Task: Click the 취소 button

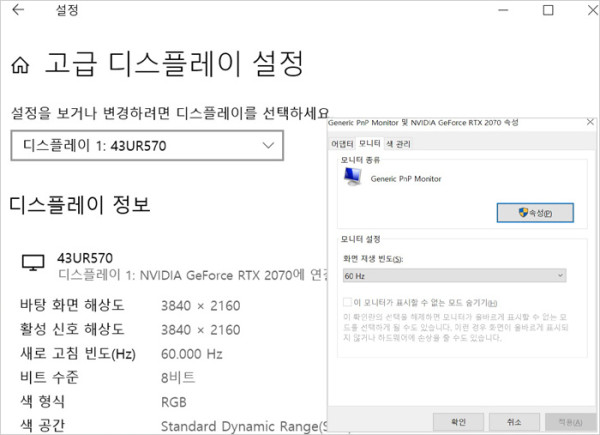Action: (x=513, y=423)
